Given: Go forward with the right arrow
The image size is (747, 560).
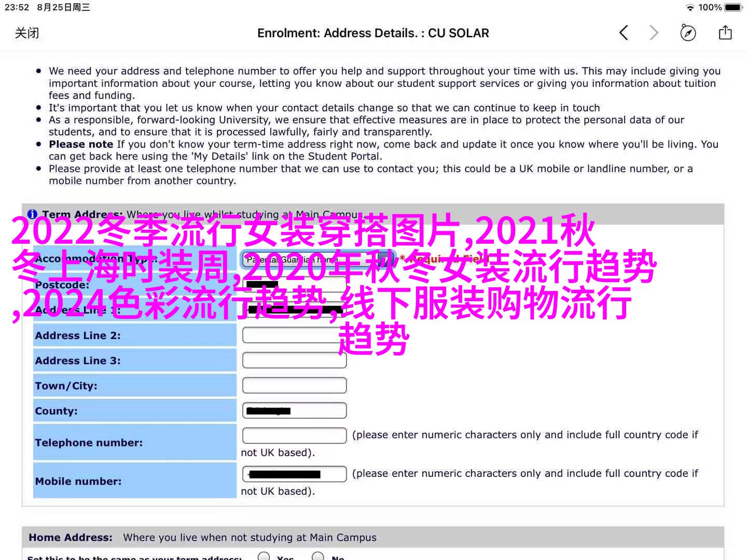Looking at the screenshot, I should (x=654, y=33).
